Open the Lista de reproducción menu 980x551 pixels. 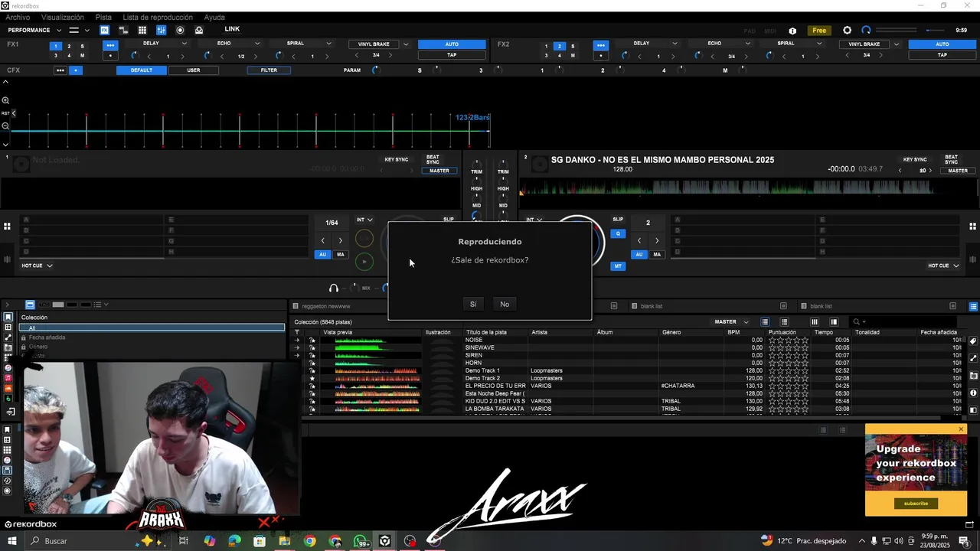(x=158, y=17)
